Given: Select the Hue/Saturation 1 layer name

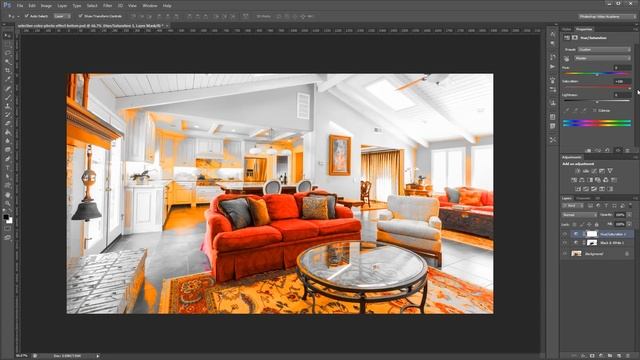Looking at the screenshot, I should point(613,234).
